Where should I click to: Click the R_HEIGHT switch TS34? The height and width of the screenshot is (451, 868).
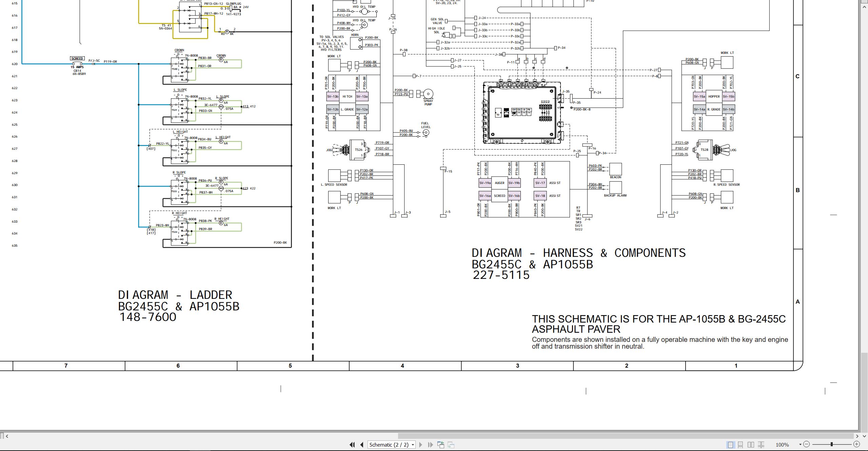(x=179, y=232)
